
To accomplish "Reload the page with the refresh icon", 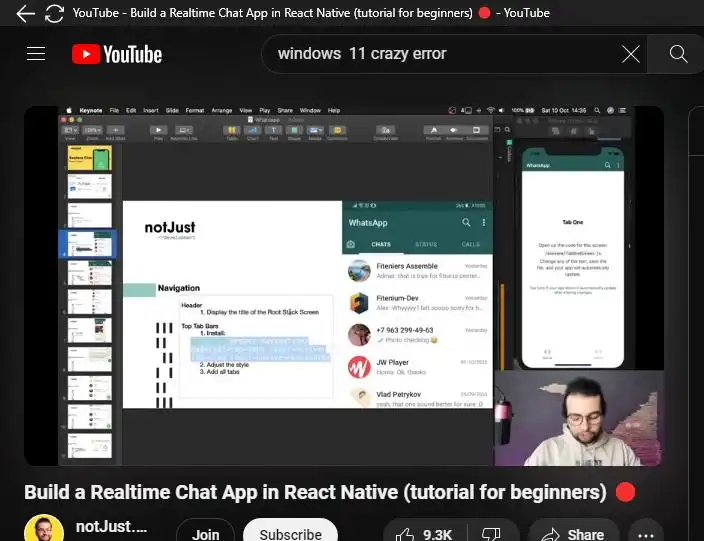I will 54,13.
